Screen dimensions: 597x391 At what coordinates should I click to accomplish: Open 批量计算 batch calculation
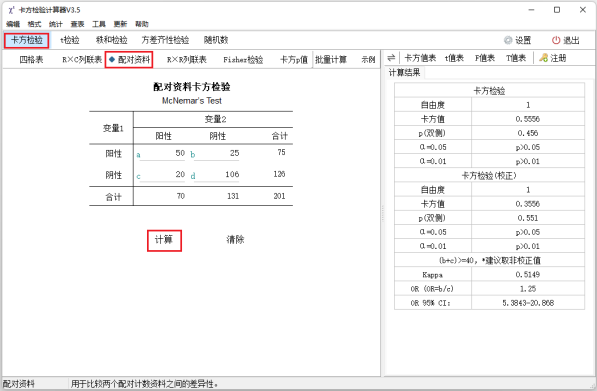pyautogui.click(x=331, y=60)
